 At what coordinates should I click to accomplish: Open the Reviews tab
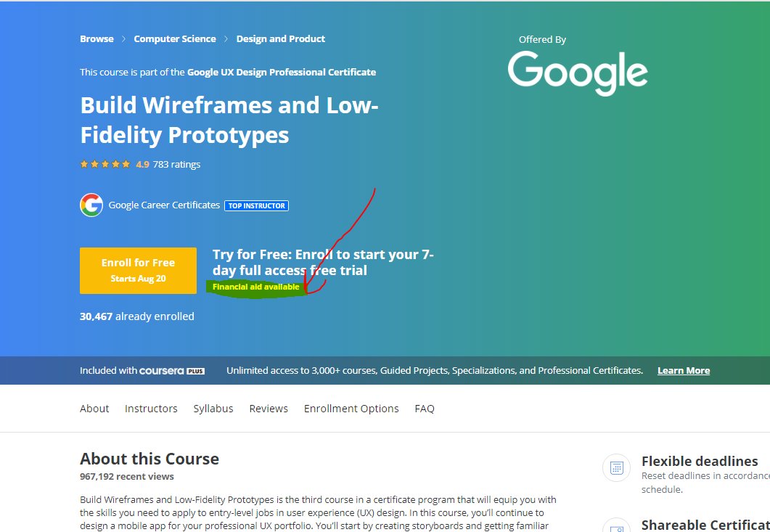(269, 409)
